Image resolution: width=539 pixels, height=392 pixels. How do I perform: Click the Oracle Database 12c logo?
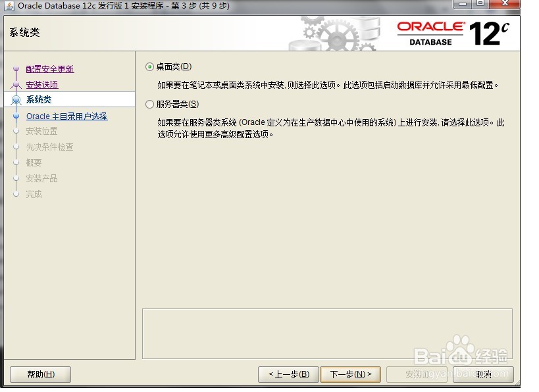(x=453, y=34)
